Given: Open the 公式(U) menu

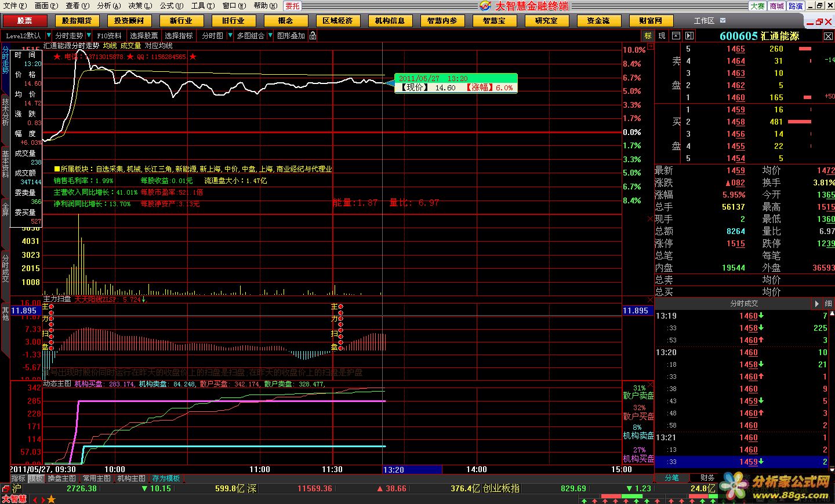Looking at the screenshot, I should click(172, 6).
